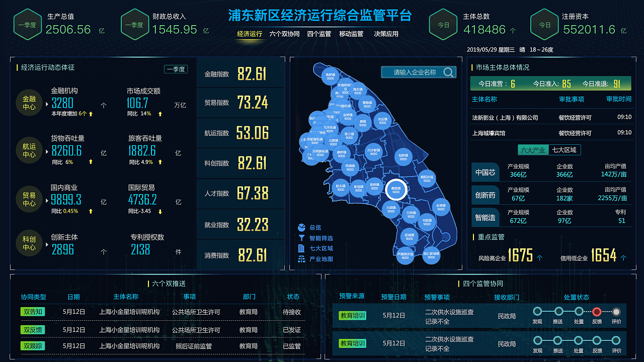Click 处置 step in second progress row
The height and width of the screenshot is (362, 644).
[579, 340]
